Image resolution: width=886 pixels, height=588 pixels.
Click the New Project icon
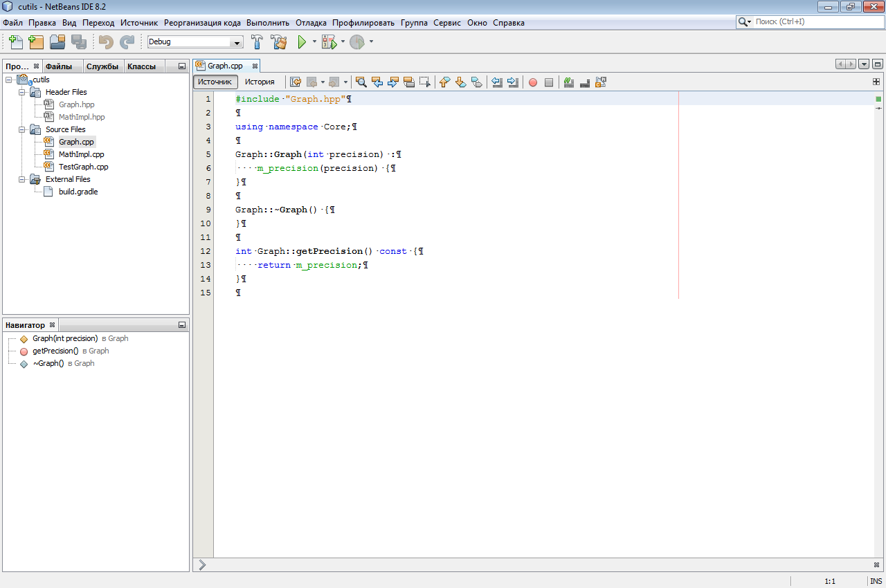36,42
